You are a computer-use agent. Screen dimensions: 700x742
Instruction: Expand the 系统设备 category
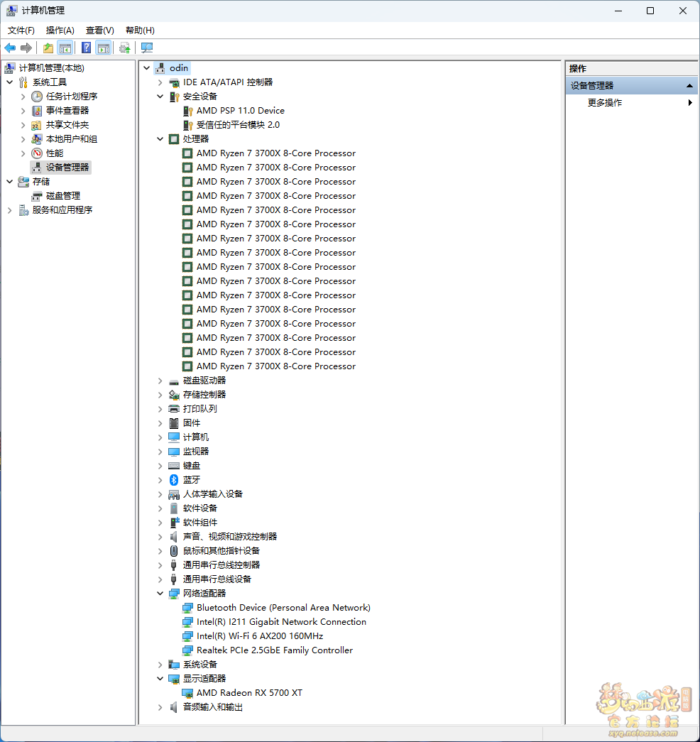click(x=160, y=665)
